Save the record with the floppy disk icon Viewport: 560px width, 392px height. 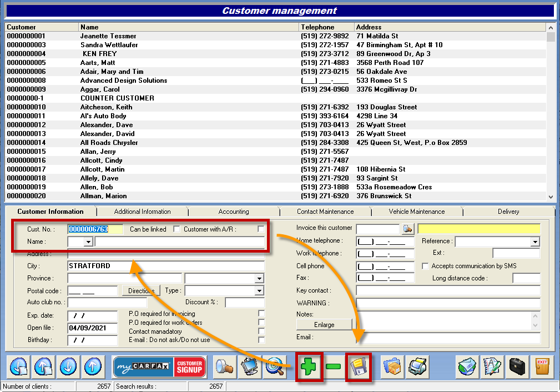[x=359, y=366]
